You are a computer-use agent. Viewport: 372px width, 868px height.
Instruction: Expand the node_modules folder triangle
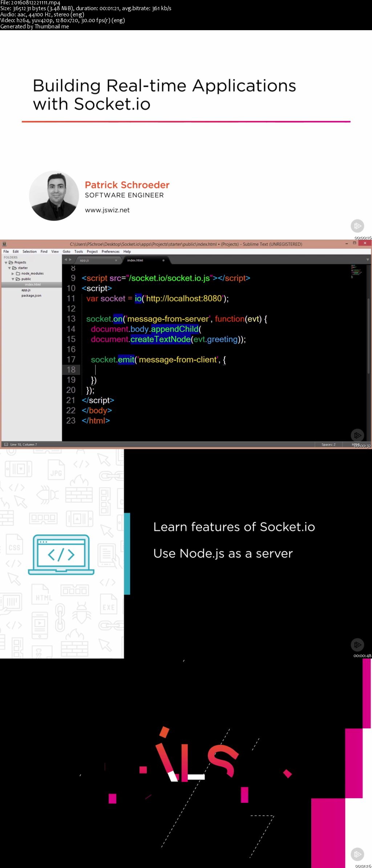pos(13,273)
